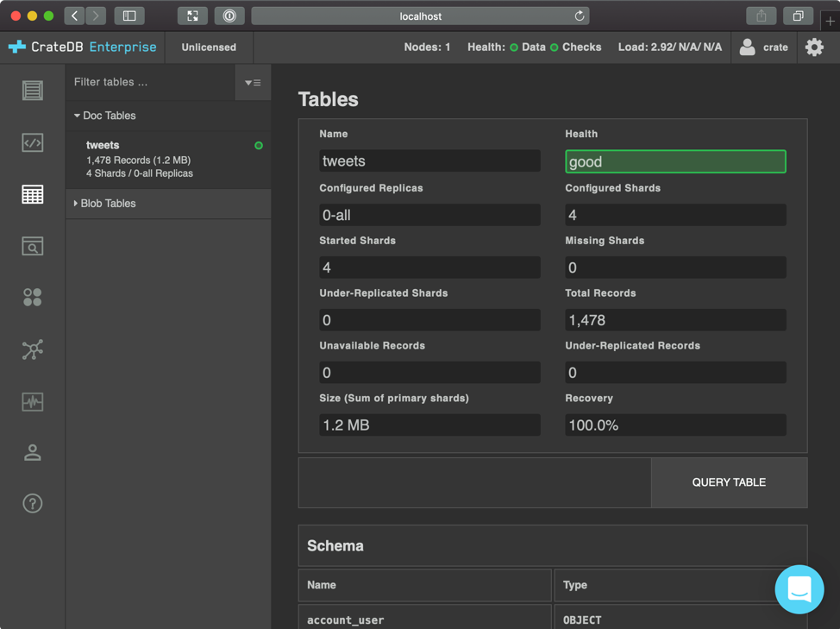Image resolution: width=840 pixels, height=629 pixels.
Task: Select the Tables grid icon
Action: pos(33,195)
